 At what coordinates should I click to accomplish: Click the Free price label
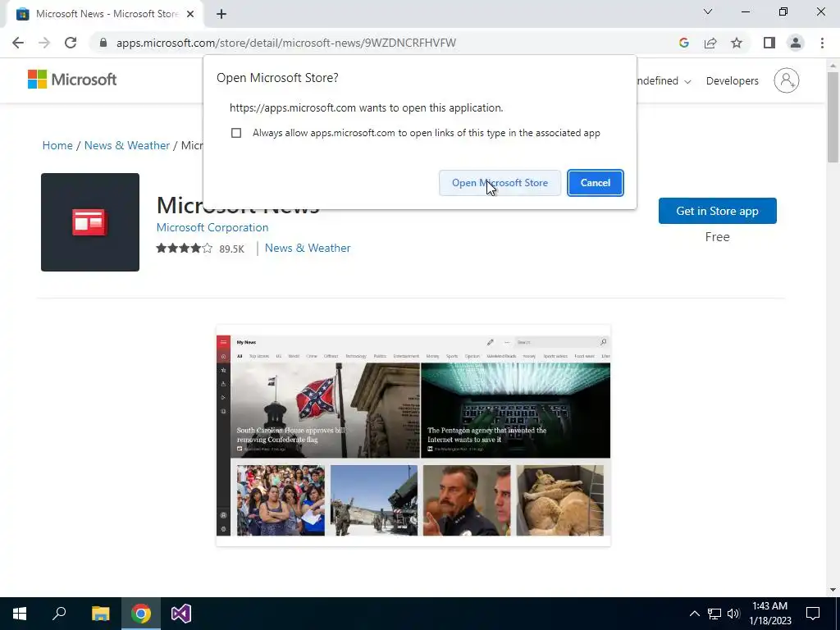coord(717,237)
